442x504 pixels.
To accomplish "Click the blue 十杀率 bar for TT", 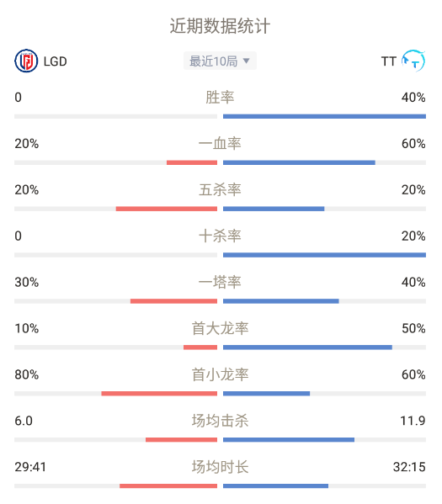I will tap(324, 255).
